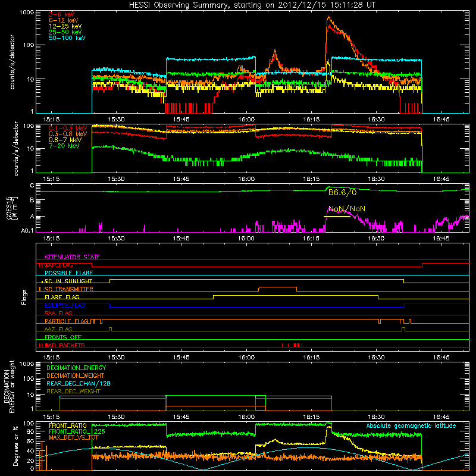Select the 6-12 keV legend label
This screenshot has height=476, width=476.
64,20
